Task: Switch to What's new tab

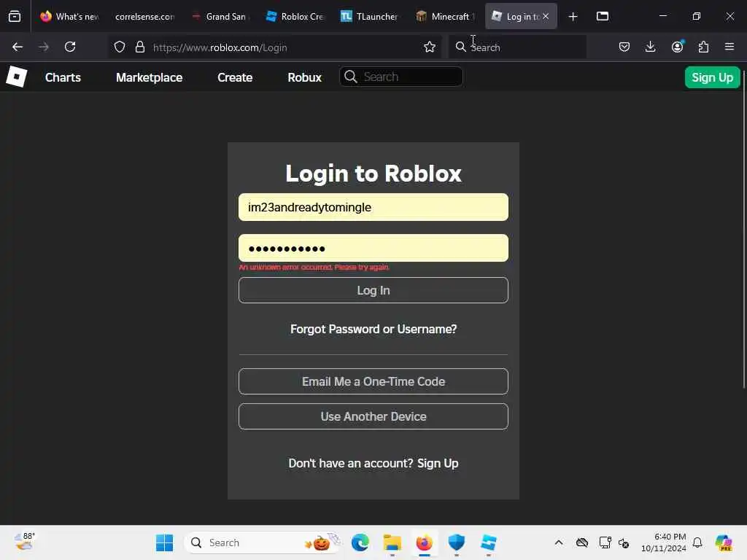Action: pos(69,17)
